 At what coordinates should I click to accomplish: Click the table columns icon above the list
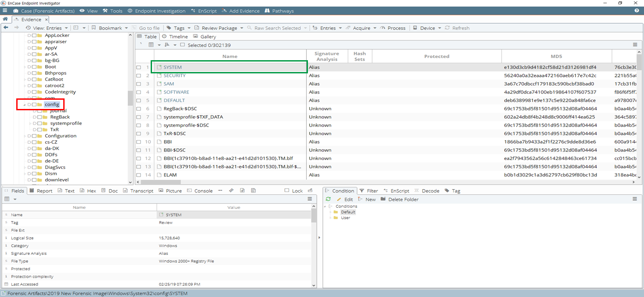pyautogui.click(x=152, y=45)
